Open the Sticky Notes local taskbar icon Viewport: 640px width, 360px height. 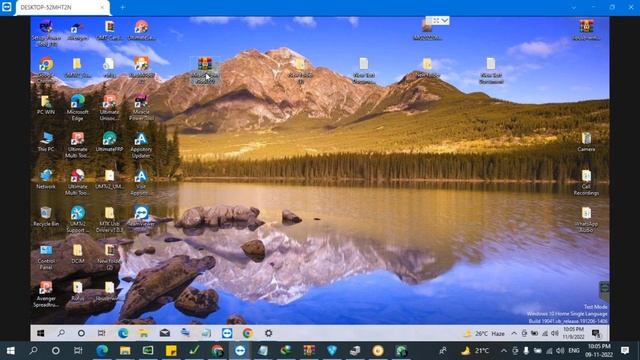(171, 351)
